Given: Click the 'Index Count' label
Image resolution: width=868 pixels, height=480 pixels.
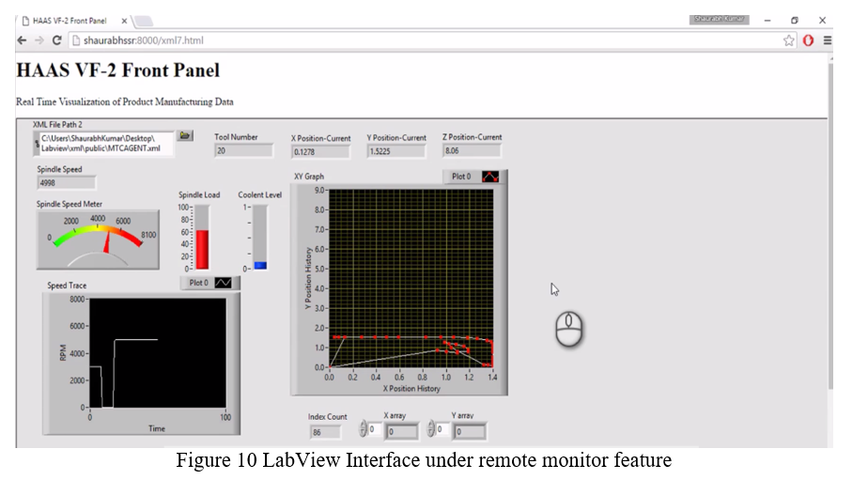Looking at the screenshot, I should point(328,417).
